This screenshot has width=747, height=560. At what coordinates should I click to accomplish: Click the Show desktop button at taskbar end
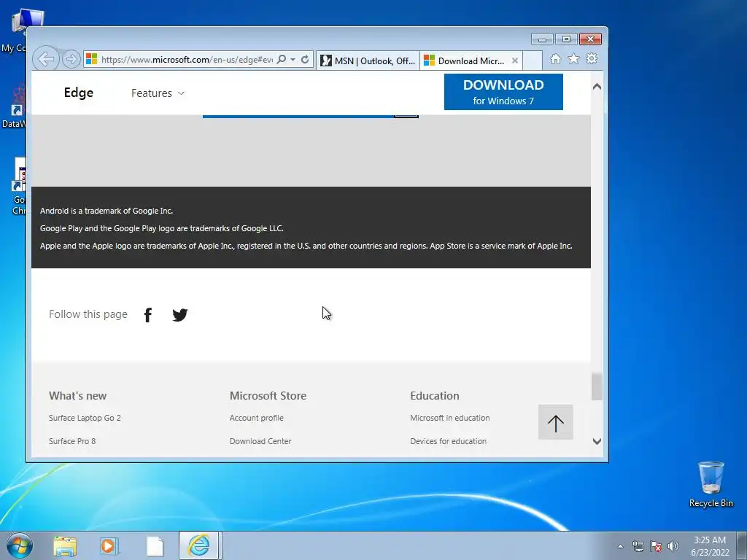(742, 546)
